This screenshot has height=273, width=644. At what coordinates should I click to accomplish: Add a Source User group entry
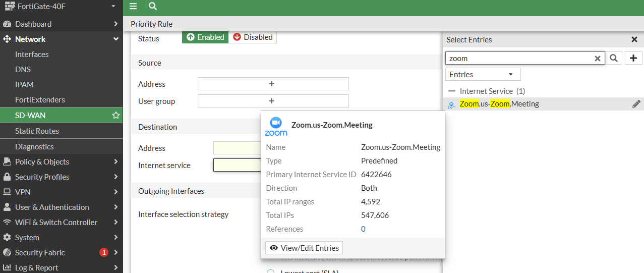(x=273, y=101)
